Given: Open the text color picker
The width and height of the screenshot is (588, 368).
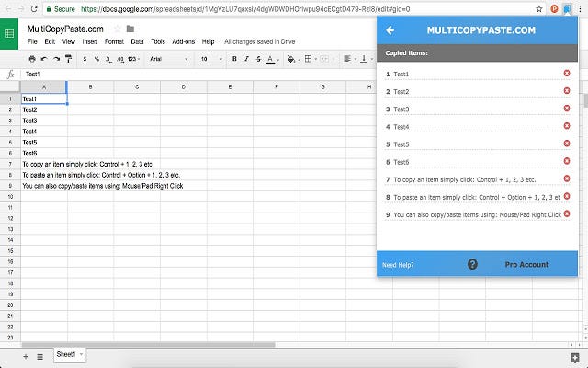Looking at the screenshot, I should coord(272,59).
